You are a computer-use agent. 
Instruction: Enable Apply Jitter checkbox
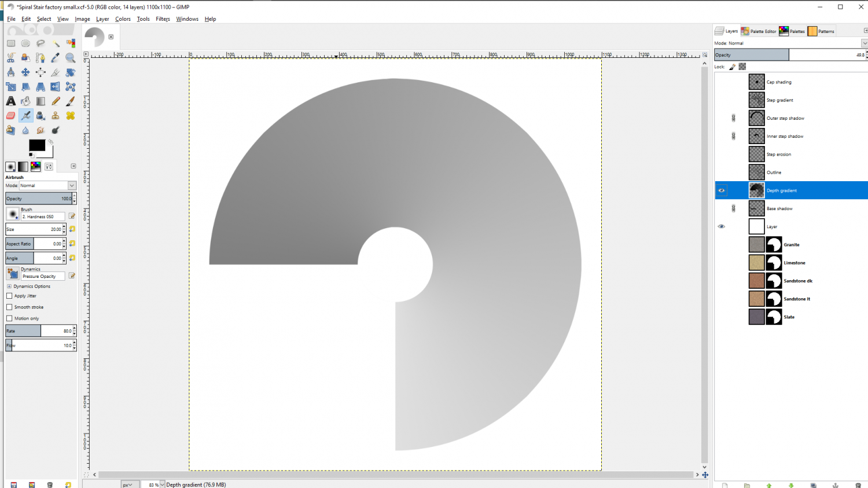(9, 296)
